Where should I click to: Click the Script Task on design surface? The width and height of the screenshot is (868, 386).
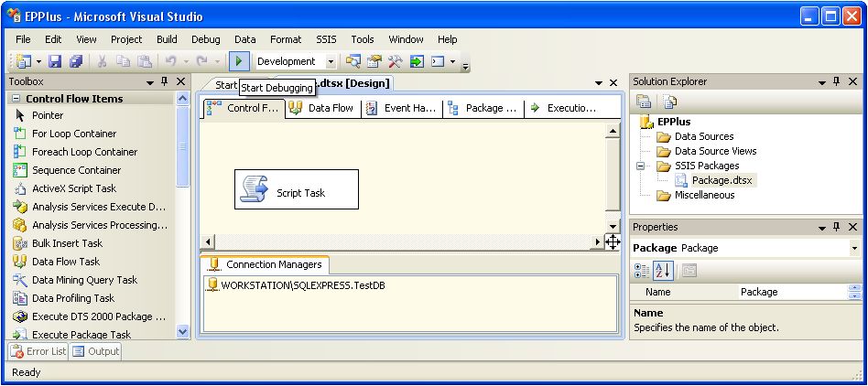pyautogui.click(x=297, y=189)
